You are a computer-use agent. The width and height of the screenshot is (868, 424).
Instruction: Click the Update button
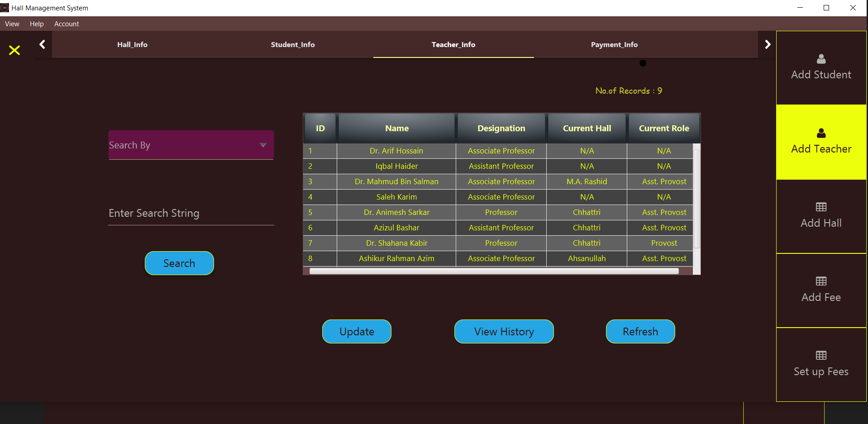357,331
